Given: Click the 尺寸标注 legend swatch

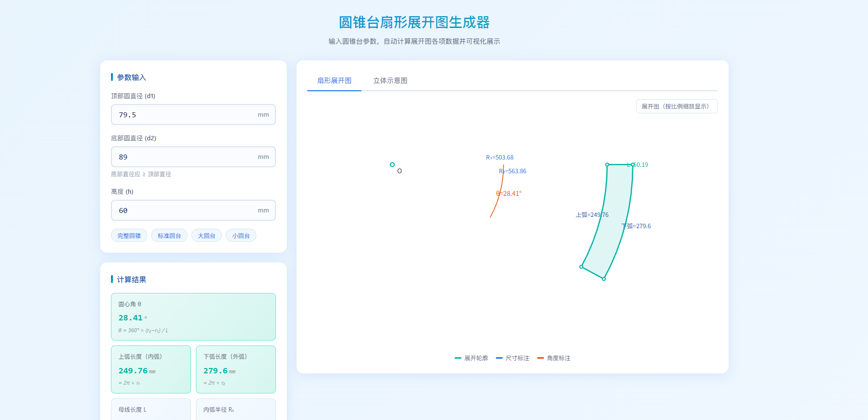Looking at the screenshot, I should pyautogui.click(x=499, y=358).
